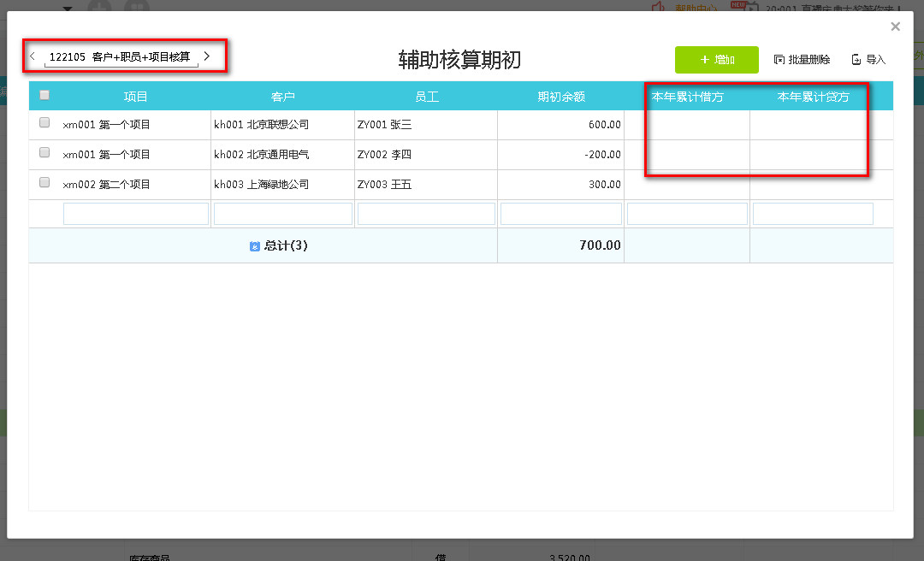Close the 辅助核算期初 dialog
This screenshot has height=561, width=924.
895,27
